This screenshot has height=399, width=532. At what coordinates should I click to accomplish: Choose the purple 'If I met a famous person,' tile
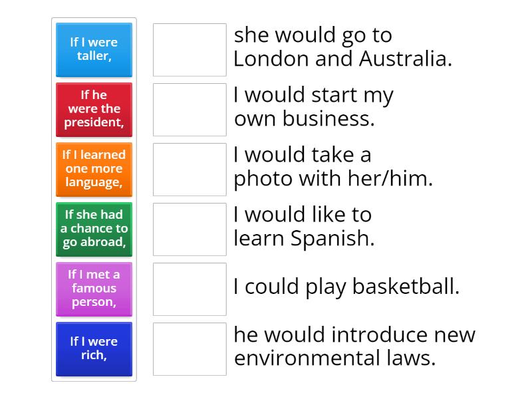94,289
